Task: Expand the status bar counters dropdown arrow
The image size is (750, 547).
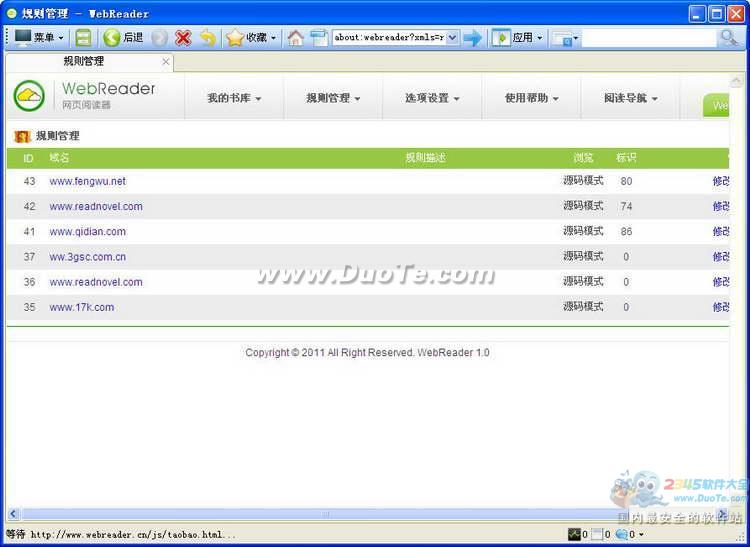Action: pyautogui.click(x=641, y=535)
